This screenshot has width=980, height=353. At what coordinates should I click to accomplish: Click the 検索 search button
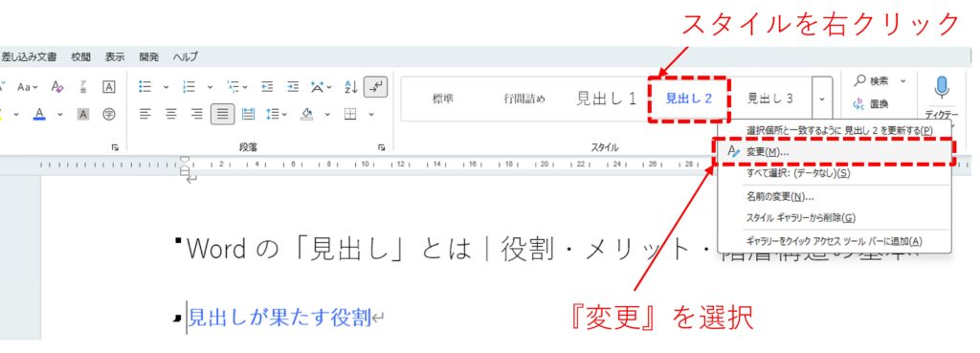[871, 80]
